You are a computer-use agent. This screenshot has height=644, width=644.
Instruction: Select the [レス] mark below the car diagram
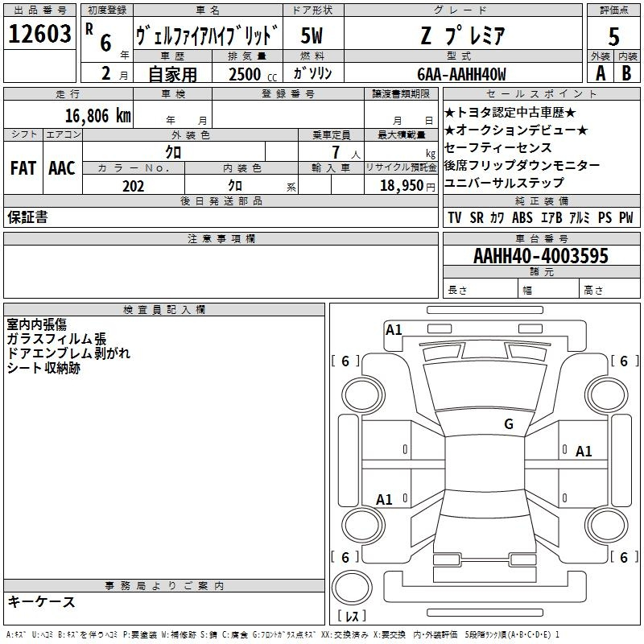(x=352, y=617)
